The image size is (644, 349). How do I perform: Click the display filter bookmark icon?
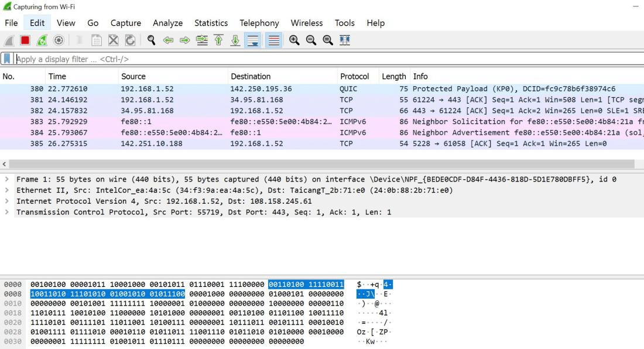pyautogui.click(x=7, y=59)
